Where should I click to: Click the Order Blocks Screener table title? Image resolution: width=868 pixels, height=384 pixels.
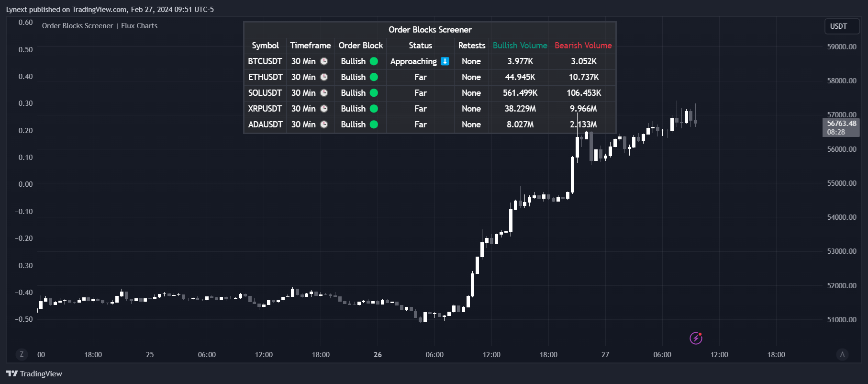pos(430,30)
